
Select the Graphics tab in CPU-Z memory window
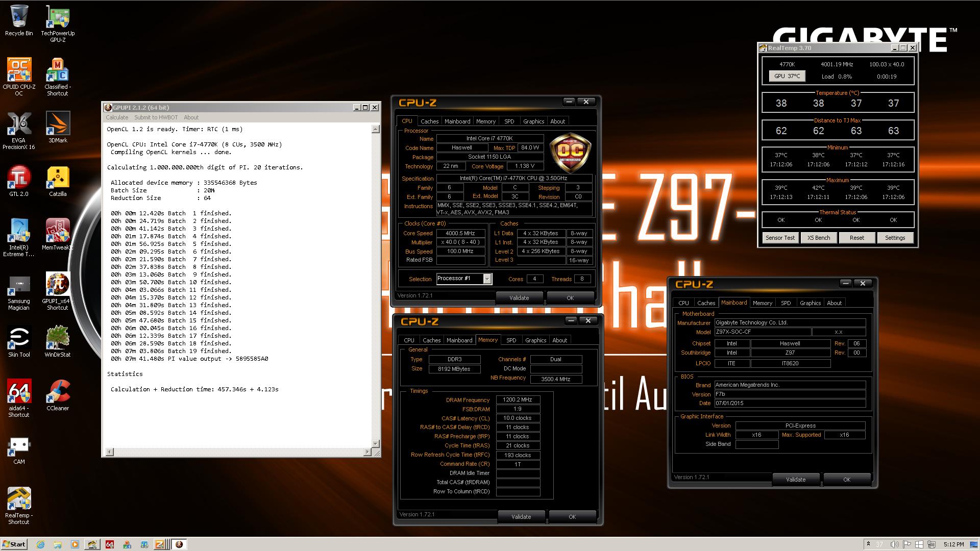535,340
